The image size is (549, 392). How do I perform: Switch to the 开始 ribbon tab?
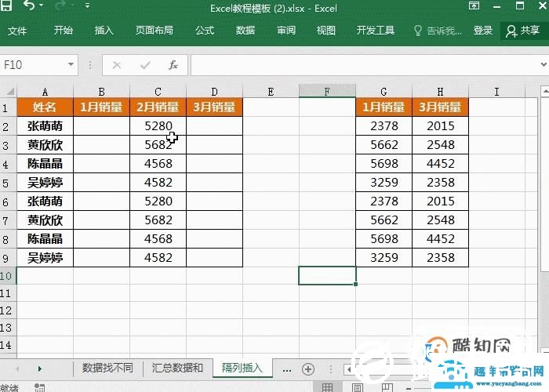pos(64,31)
